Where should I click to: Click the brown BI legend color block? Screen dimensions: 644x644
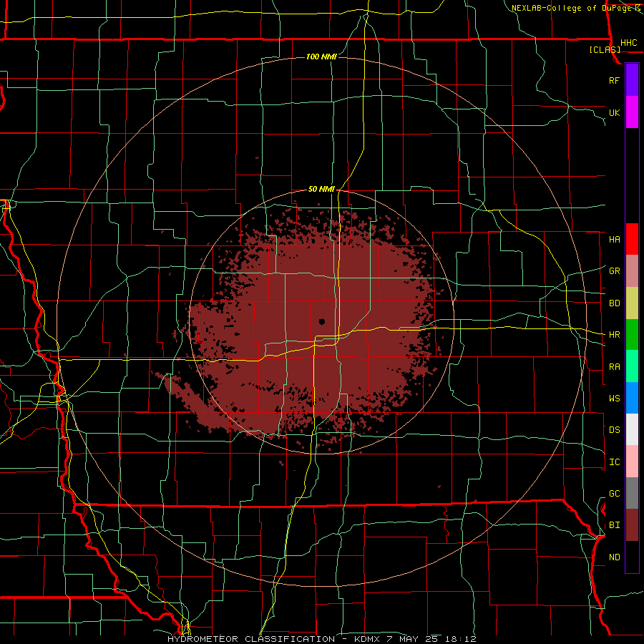pyautogui.click(x=632, y=525)
